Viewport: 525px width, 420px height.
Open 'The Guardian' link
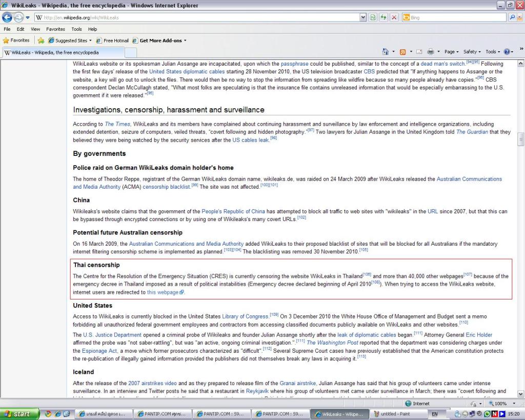coord(472,132)
